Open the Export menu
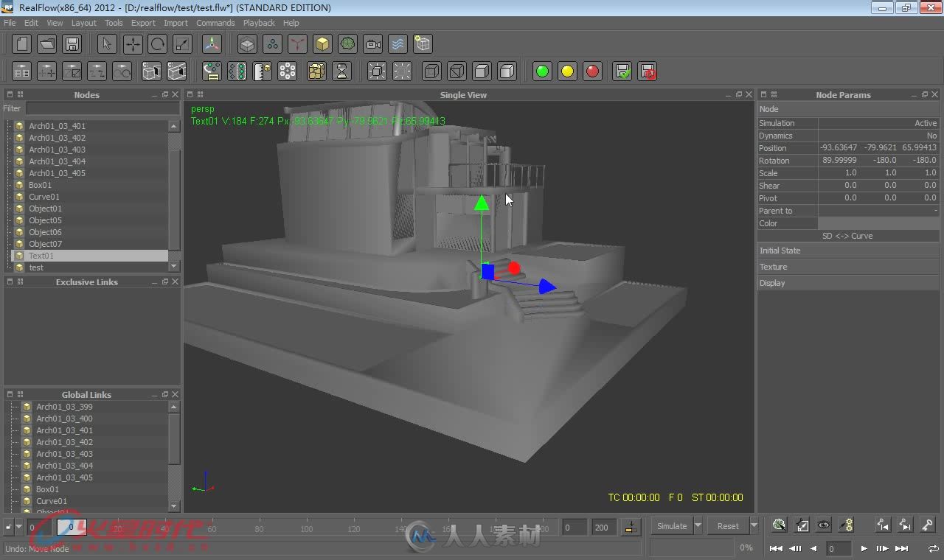Viewport: 944px width, 560px height. pyautogui.click(x=143, y=23)
